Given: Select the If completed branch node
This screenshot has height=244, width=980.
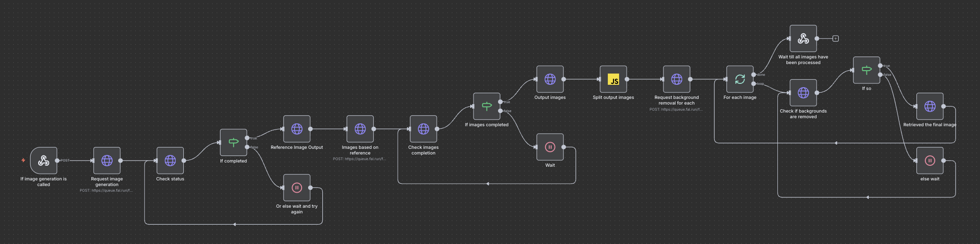Looking at the screenshot, I should 233,143.
